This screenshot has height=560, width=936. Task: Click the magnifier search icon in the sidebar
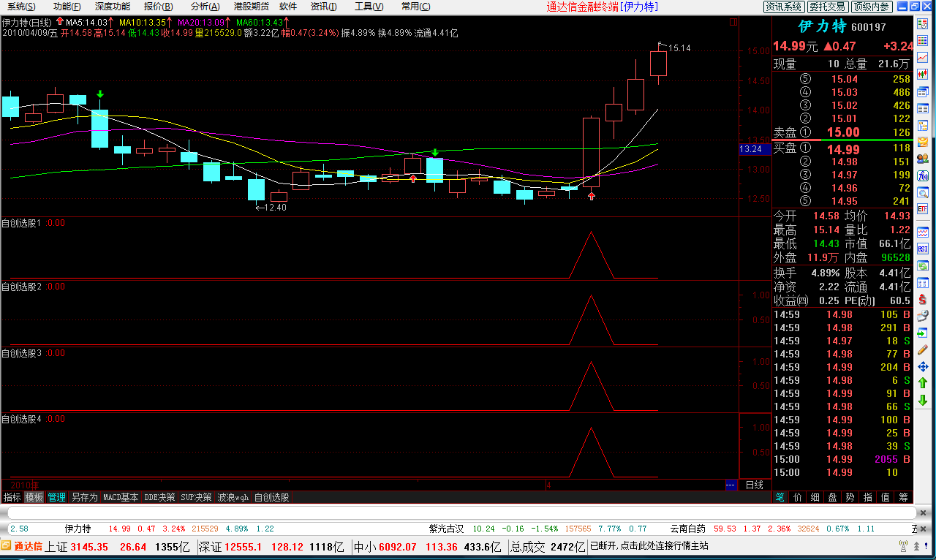[923, 193]
